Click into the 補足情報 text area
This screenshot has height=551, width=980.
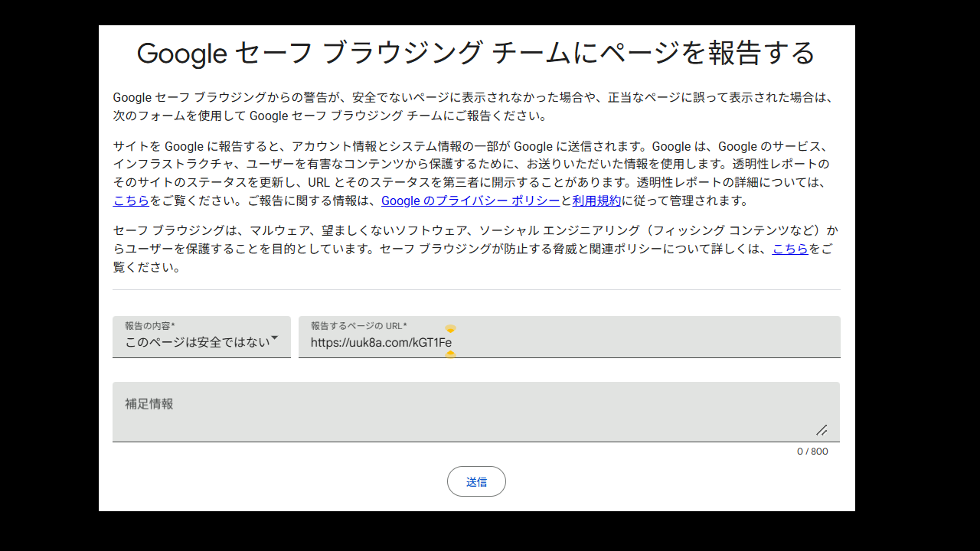pos(475,412)
